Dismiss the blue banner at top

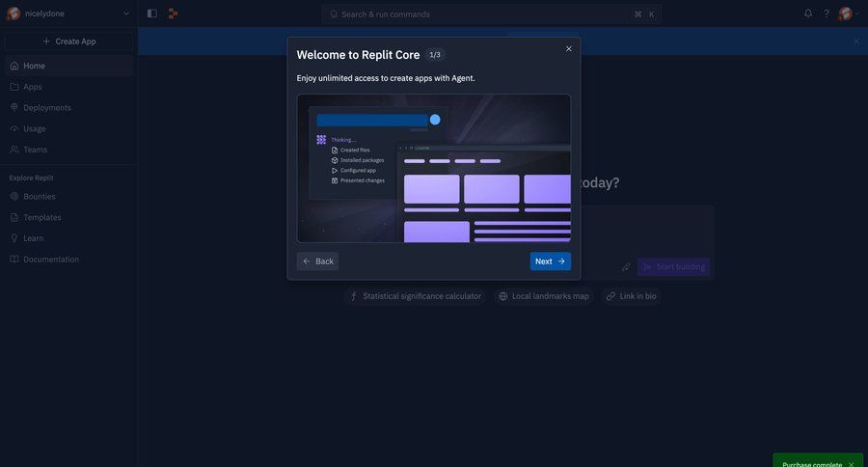(x=856, y=41)
